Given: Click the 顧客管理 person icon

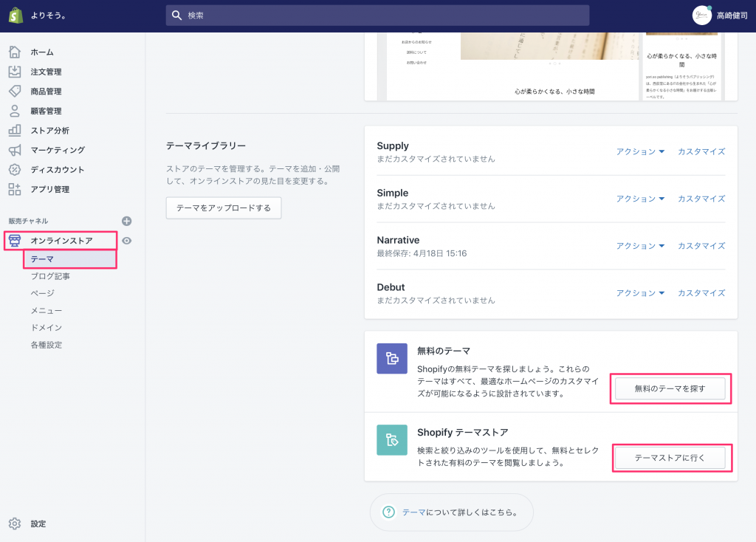Looking at the screenshot, I should tap(15, 111).
